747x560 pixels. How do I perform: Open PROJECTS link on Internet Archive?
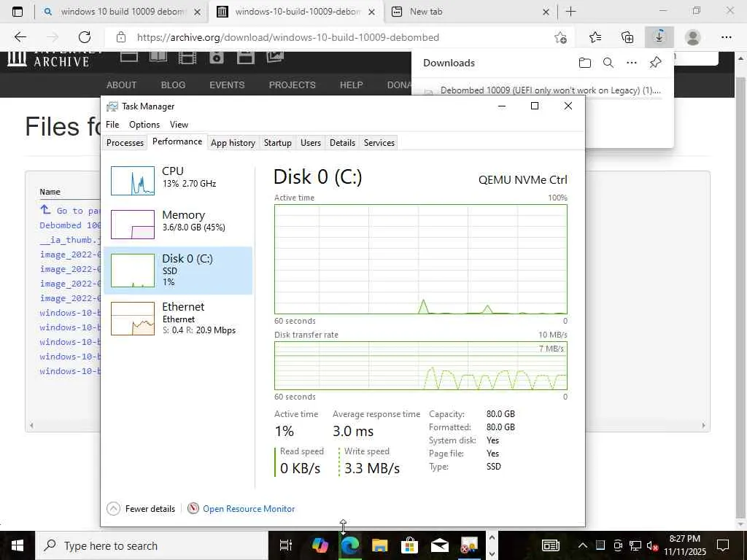pyautogui.click(x=292, y=85)
